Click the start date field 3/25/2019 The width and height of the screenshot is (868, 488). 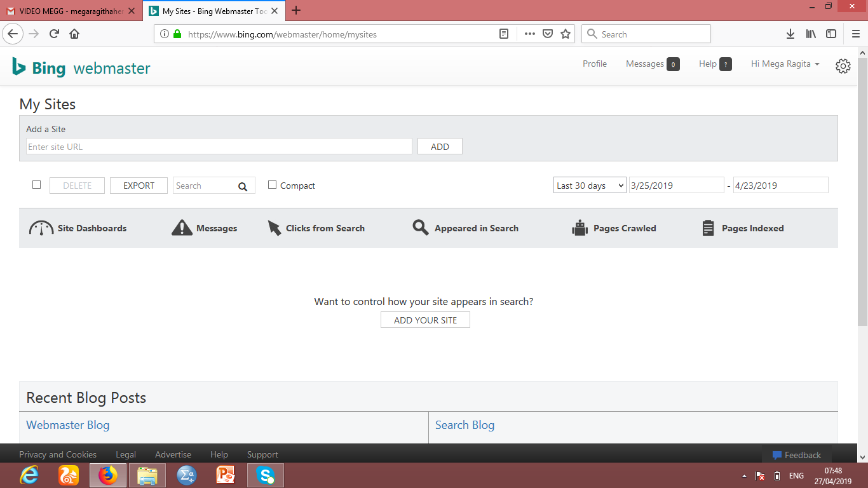tap(676, 186)
